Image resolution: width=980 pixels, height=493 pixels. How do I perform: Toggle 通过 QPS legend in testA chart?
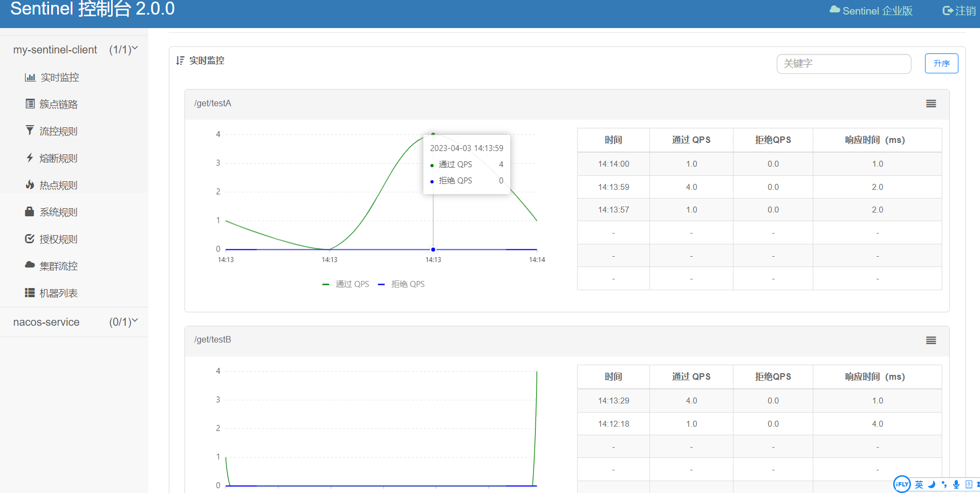[x=346, y=284]
